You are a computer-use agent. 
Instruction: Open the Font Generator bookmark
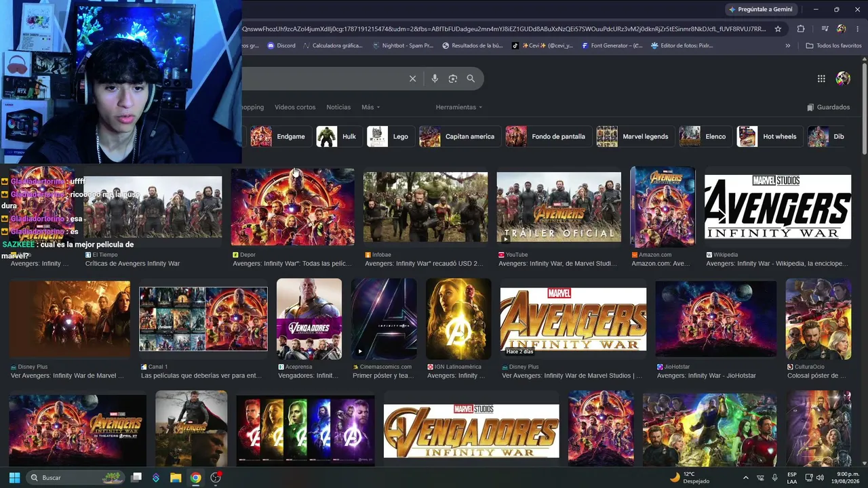coord(612,45)
